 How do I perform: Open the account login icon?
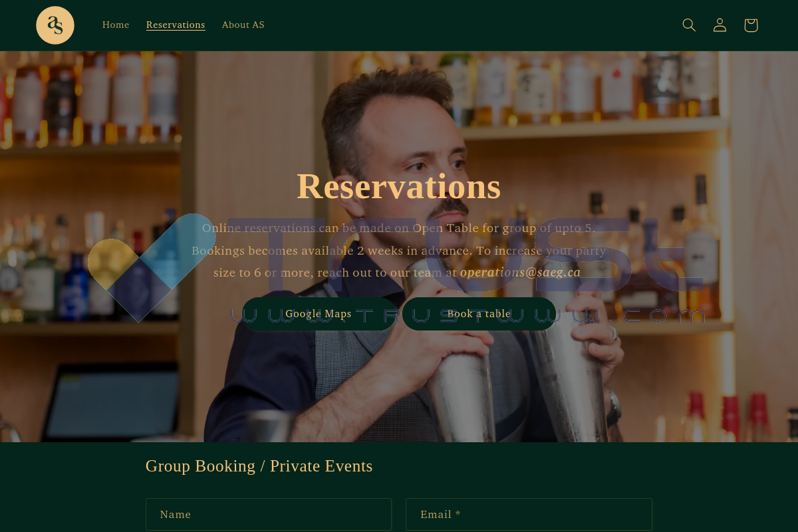pyautogui.click(x=720, y=25)
